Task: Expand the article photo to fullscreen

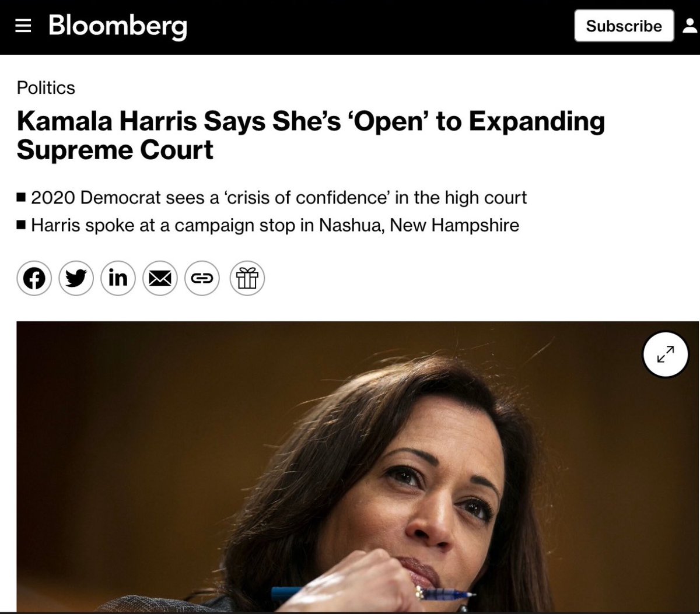Action: click(666, 355)
